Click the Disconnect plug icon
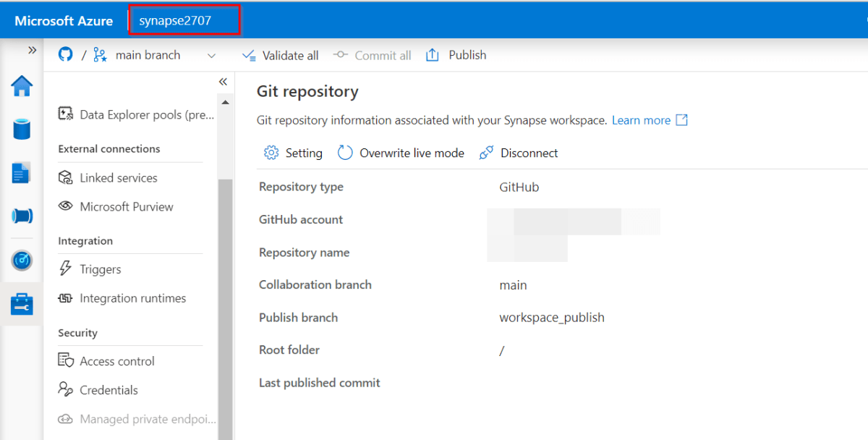Screen dimensions: 868x440 (x=487, y=153)
